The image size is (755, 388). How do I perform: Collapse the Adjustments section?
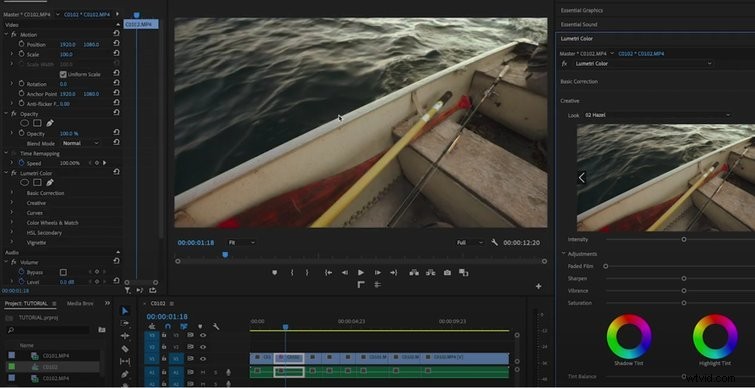[x=563, y=254]
